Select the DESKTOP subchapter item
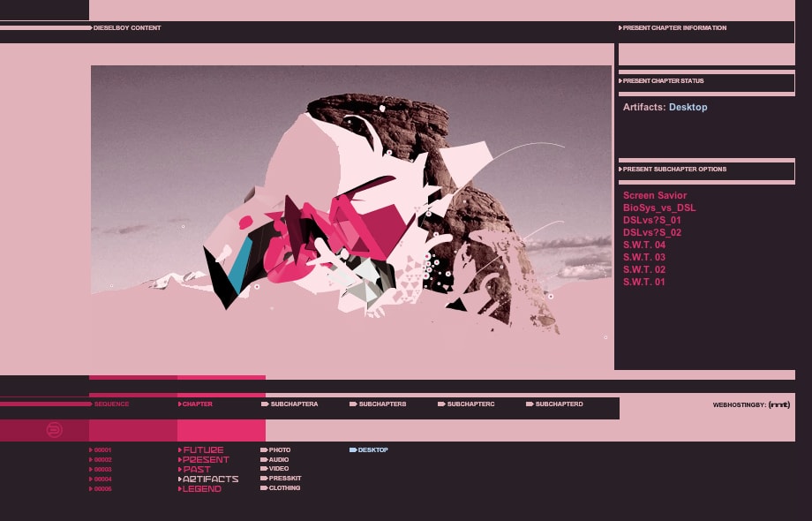This screenshot has width=812, height=521. click(x=369, y=450)
